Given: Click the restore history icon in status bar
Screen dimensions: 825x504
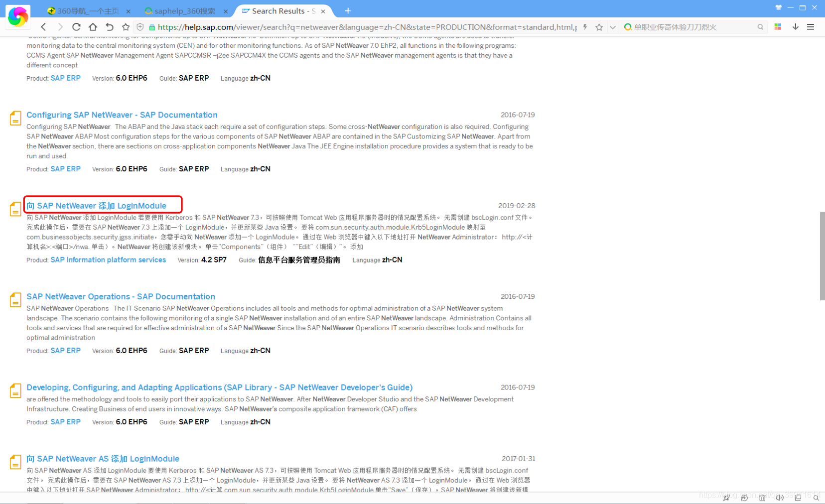Looking at the screenshot, I should [x=744, y=498].
